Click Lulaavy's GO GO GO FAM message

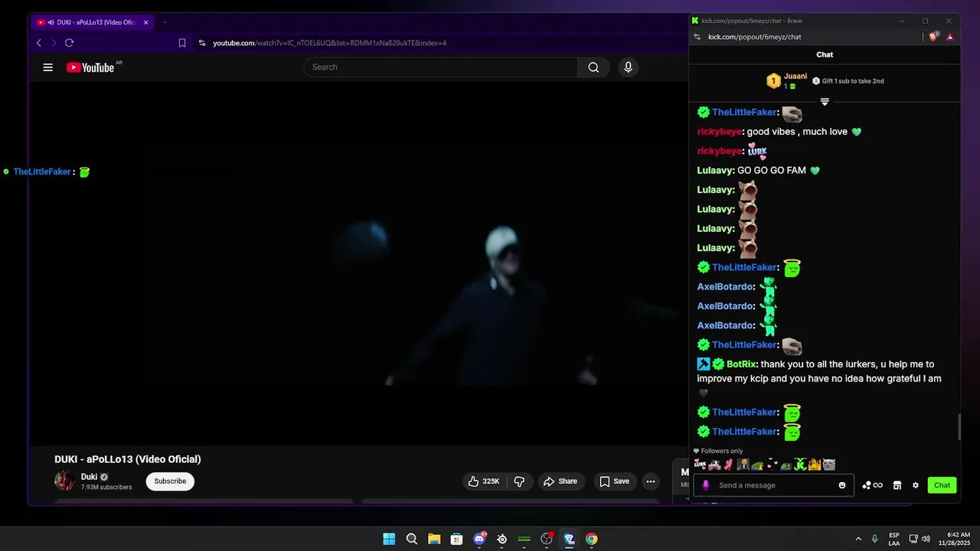[x=772, y=171]
